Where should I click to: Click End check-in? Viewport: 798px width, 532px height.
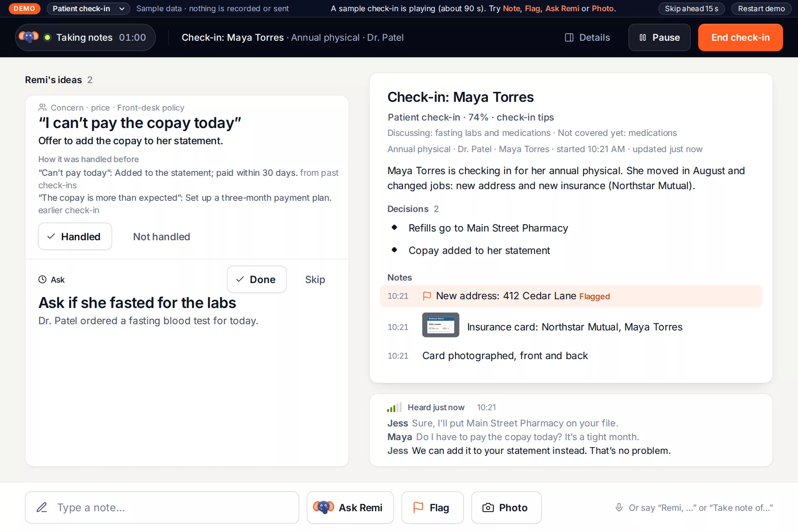pos(740,37)
